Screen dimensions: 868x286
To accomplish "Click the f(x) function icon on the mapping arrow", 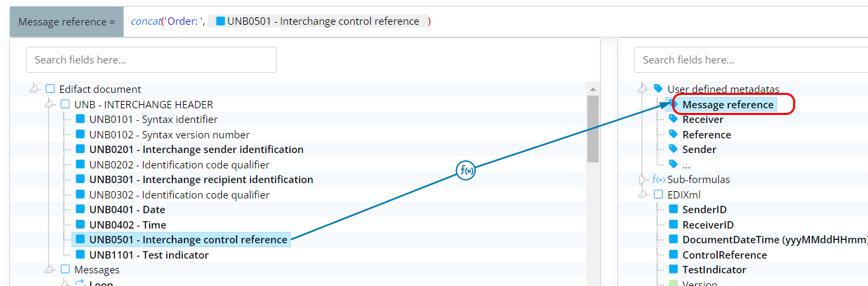I will [466, 170].
